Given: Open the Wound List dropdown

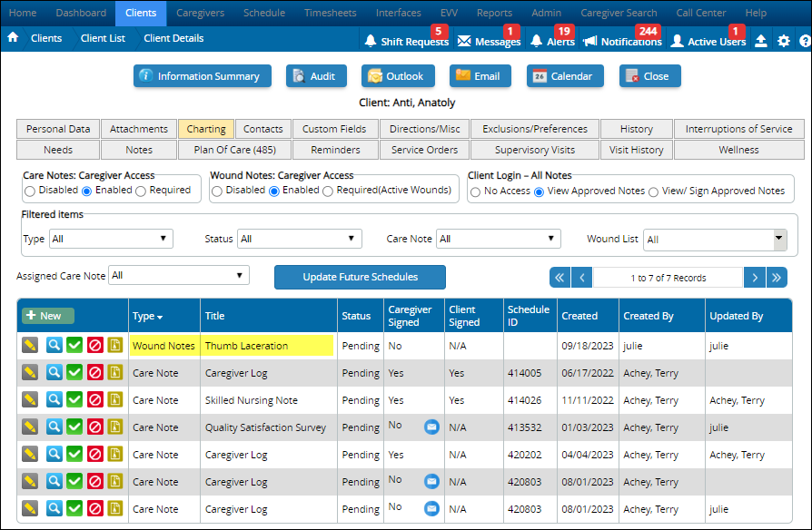Looking at the screenshot, I should 715,240.
